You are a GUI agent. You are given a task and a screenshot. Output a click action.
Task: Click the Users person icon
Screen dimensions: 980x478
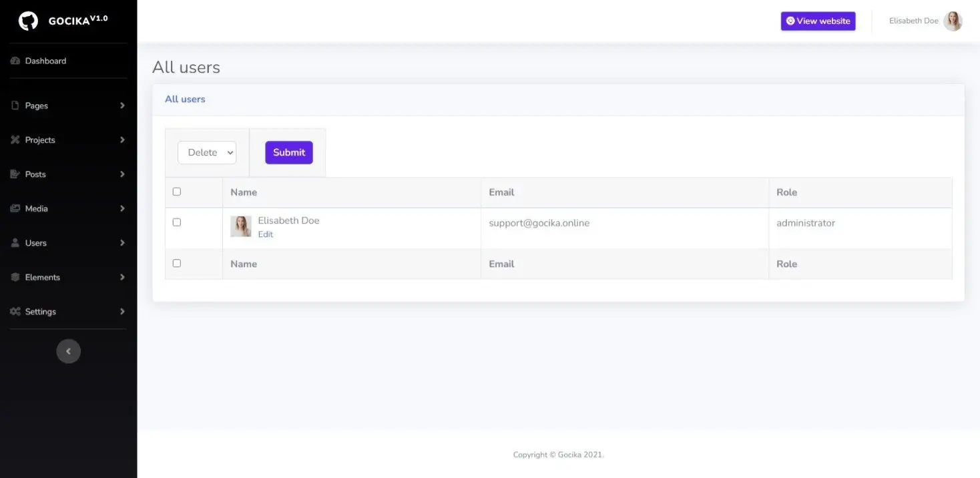15,243
